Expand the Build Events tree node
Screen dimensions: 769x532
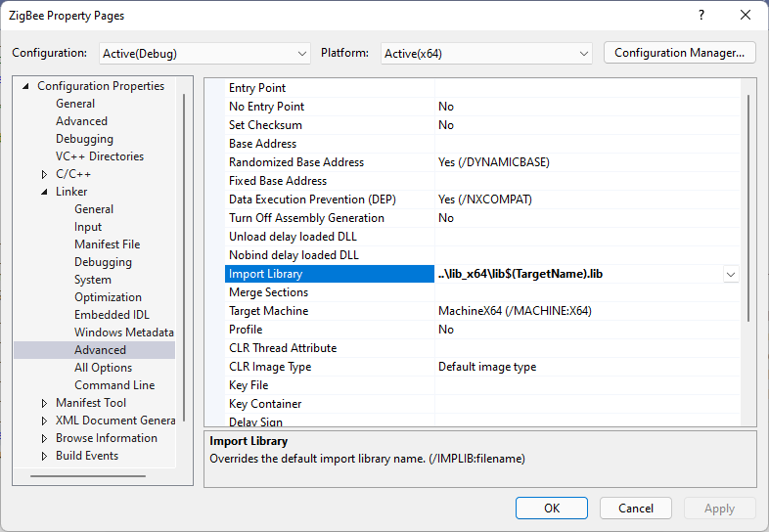44,456
